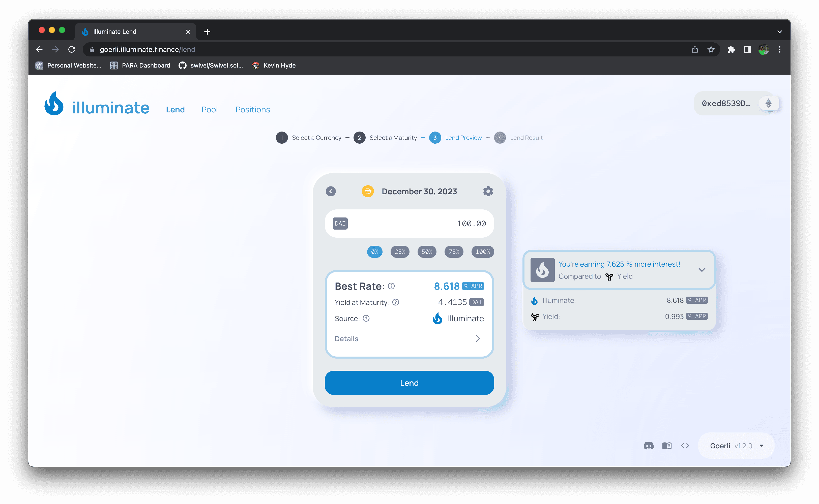Switch to the Pool tab
The height and width of the screenshot is (504, 819).
[x=210, y=110]
